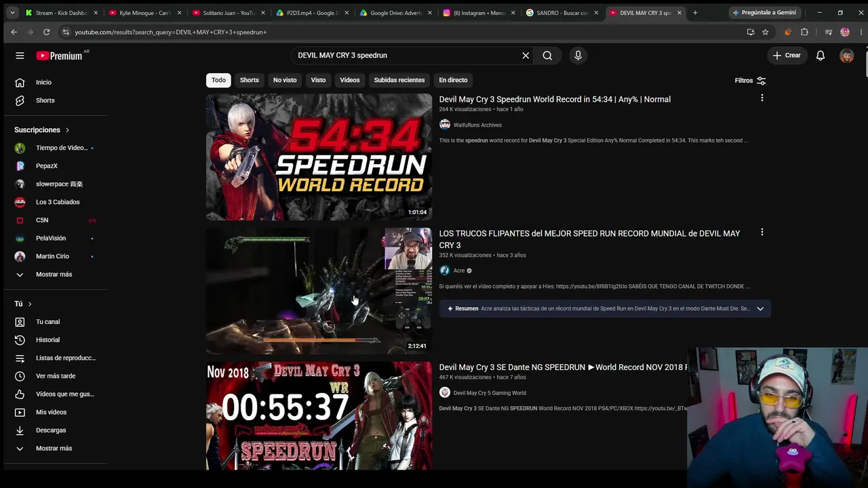Select the Videos filter chip
Image resolution: width=868 pixels, height=488 pixels.
coord(350,80)
